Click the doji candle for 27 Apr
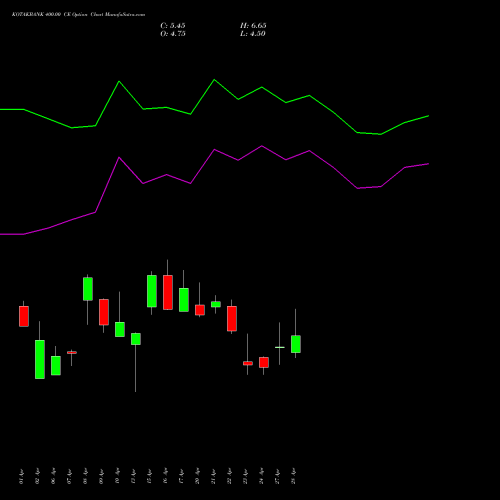 click(x=280, y=347)
